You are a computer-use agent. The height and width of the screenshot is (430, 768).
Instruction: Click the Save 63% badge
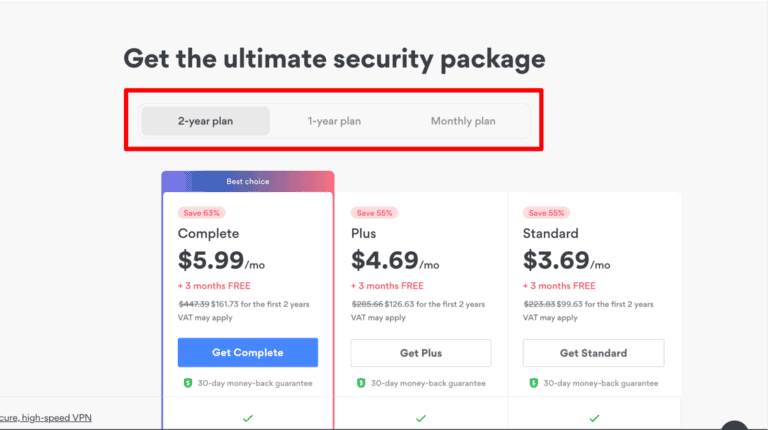point(202,213)
